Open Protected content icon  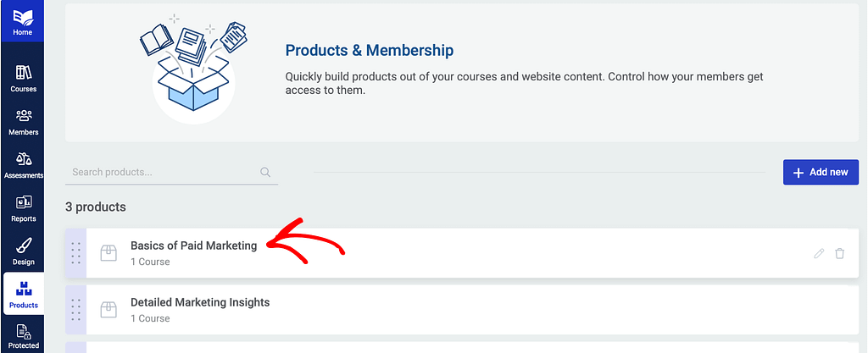point(24,332)
